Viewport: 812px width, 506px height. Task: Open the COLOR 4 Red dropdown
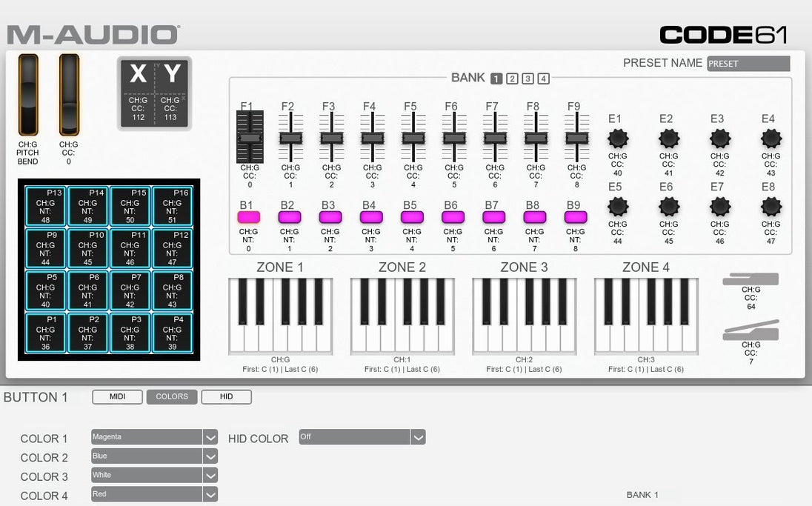tap(154, 495)
